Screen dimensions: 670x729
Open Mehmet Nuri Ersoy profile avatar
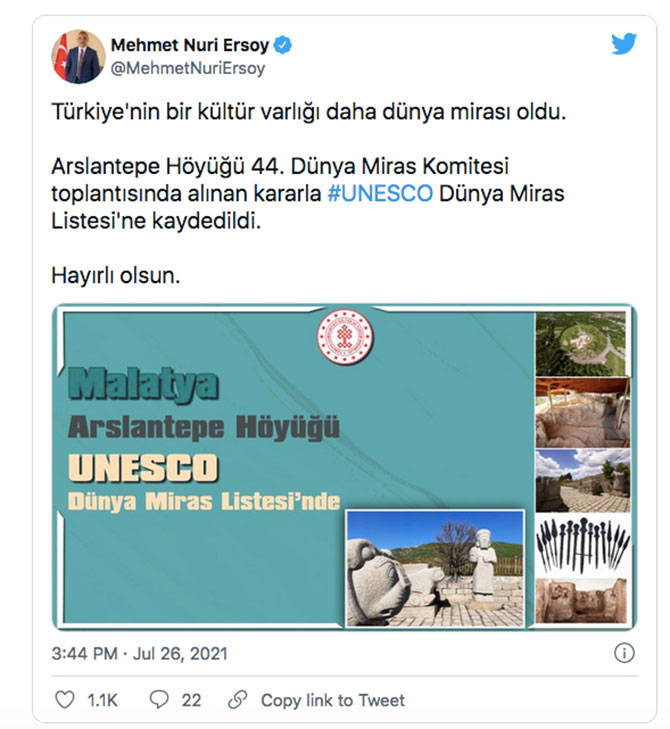pyautogui.click(x=78, y=57)
